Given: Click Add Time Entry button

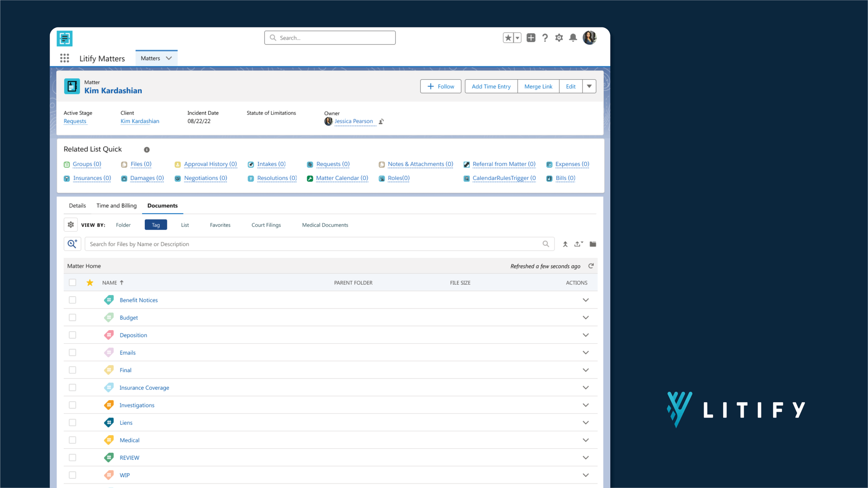Looking at the screenshot, I should click(x=491, y=86).
